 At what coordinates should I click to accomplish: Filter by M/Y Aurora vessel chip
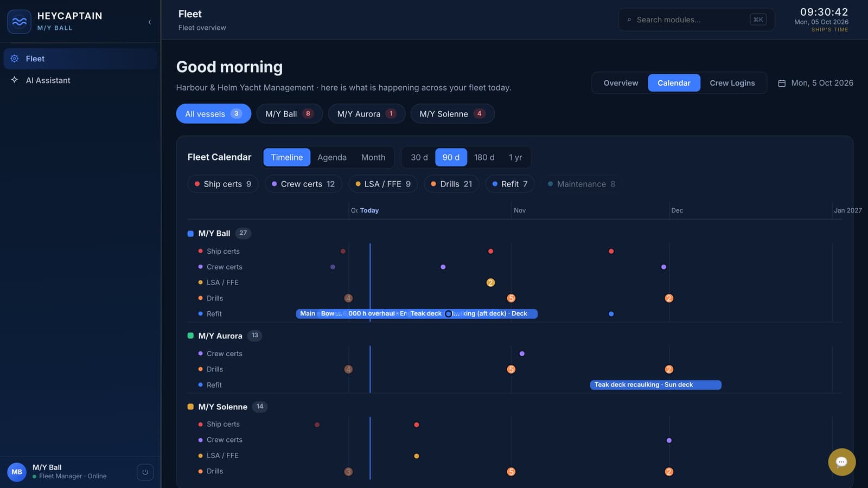point(367,114)
